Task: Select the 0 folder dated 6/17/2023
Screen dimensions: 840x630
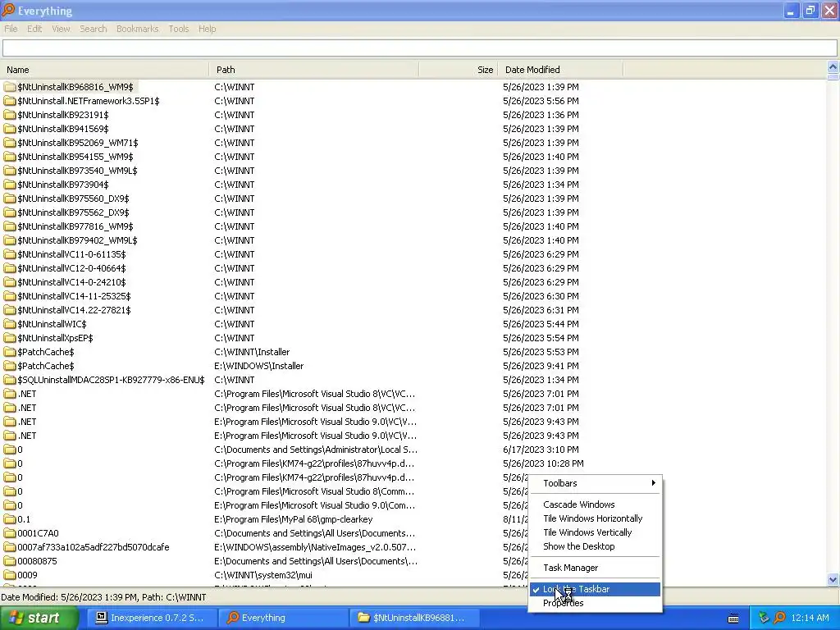Action: [413, 450]
